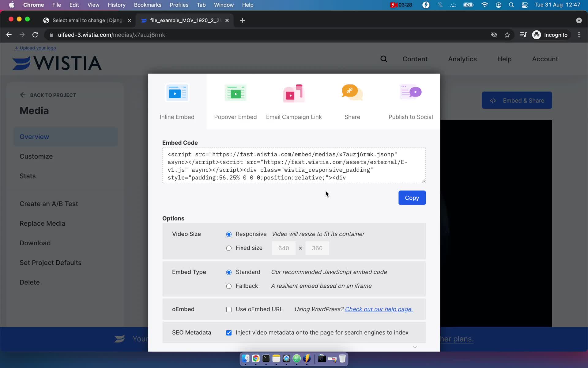Follow the Check out our help page link
The width and height of the screenshot is (588, 368).
point(379,309)
